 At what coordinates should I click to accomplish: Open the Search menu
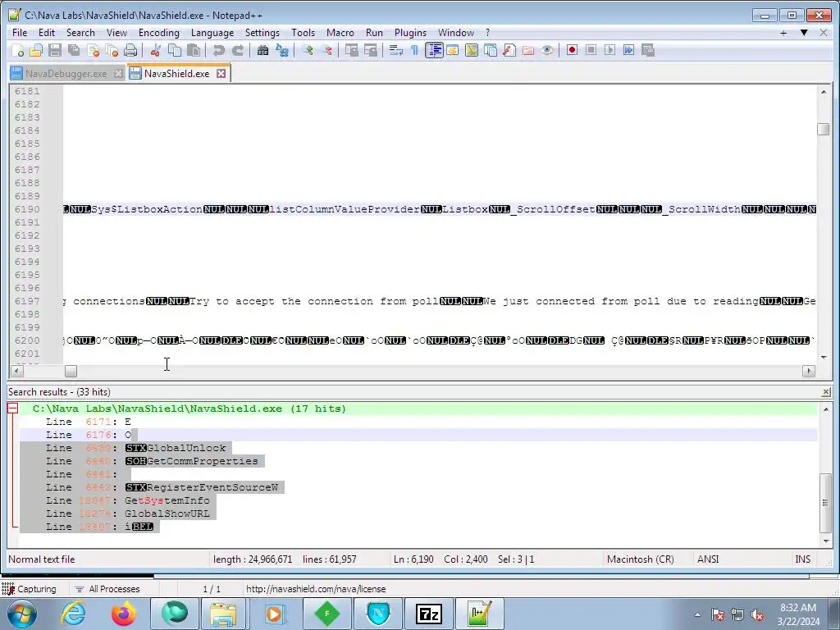[80, 33]
